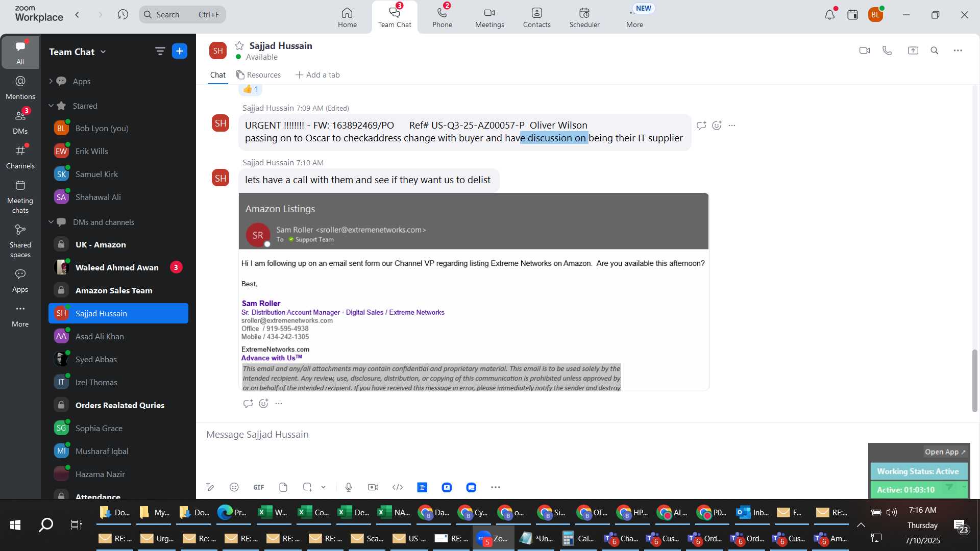980x551 pixels.
Task: Open DMs in the sidebar
Action: click(x=20, y=122)
